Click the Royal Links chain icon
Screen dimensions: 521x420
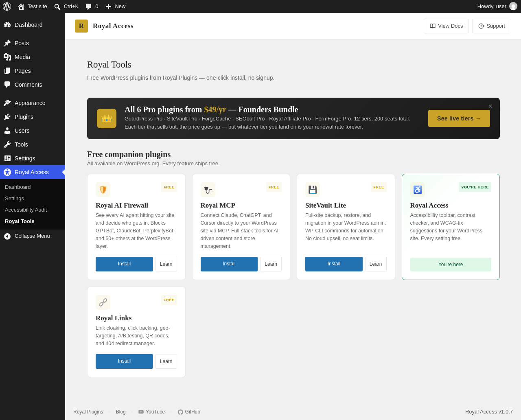103,302
